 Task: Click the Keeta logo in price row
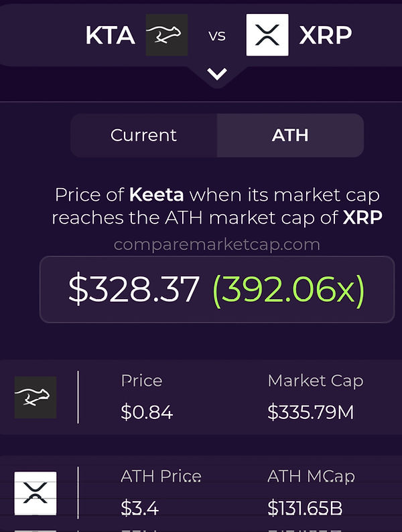pyautogui.click(x=36, y=397)
